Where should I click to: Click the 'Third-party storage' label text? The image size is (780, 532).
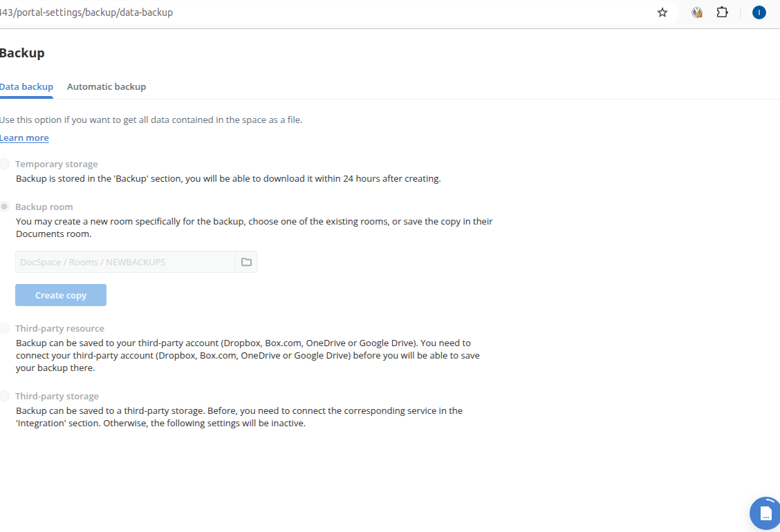[57, 397]
